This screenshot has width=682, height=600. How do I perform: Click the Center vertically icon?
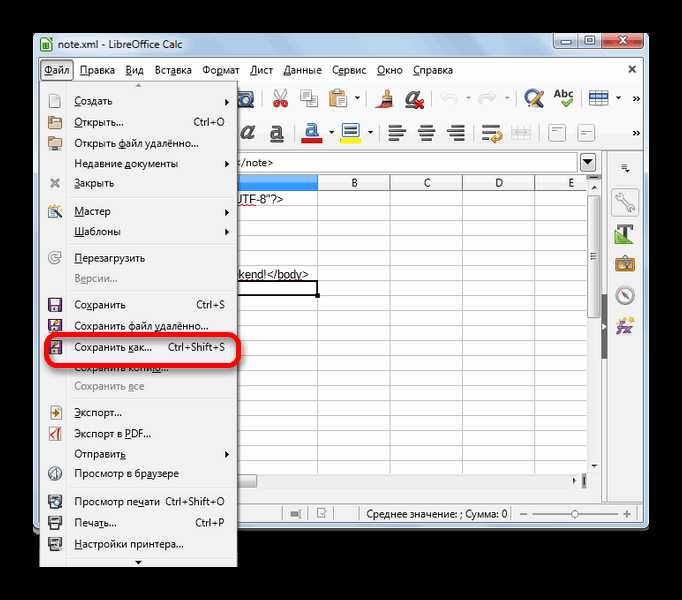[x=586, y=133]
